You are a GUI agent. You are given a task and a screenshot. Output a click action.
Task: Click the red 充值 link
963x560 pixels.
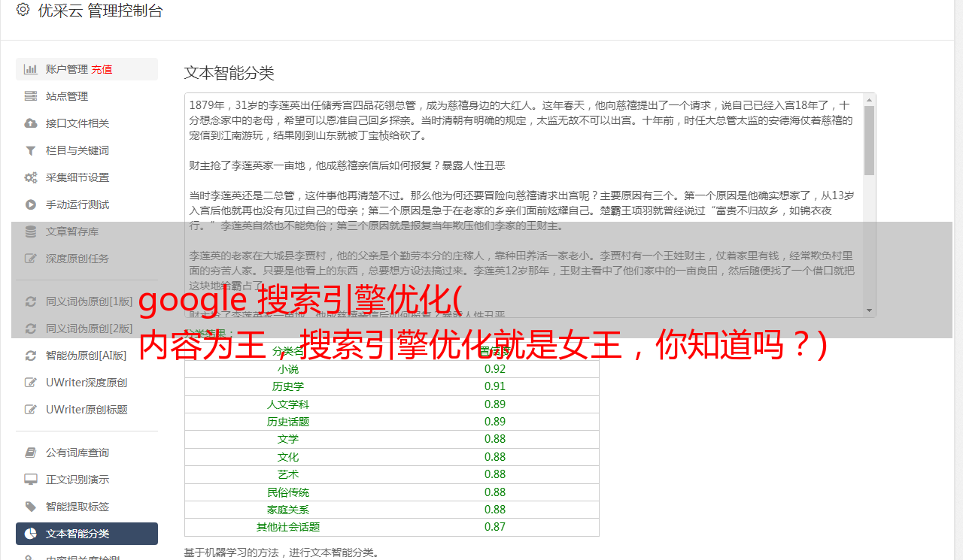[102, 69]
